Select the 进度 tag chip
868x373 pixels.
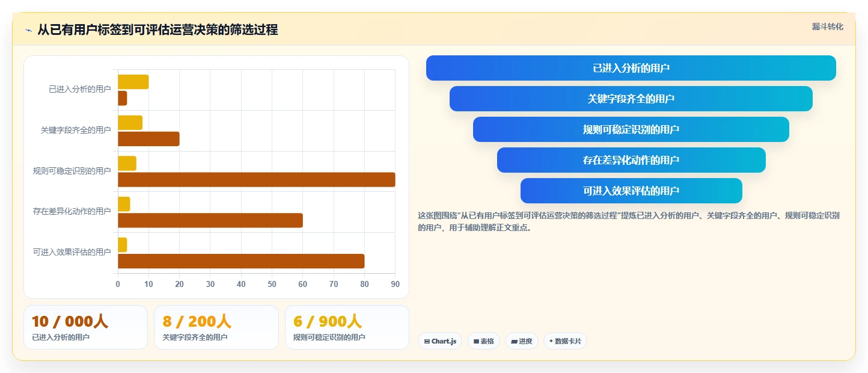tap(521, 341)
